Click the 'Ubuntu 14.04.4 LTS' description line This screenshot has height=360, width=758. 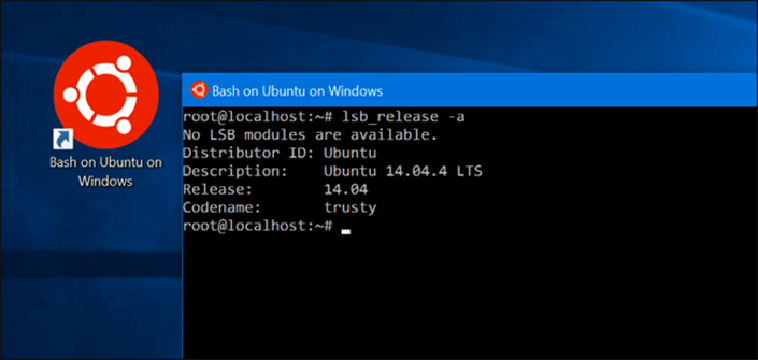(333, 171)
